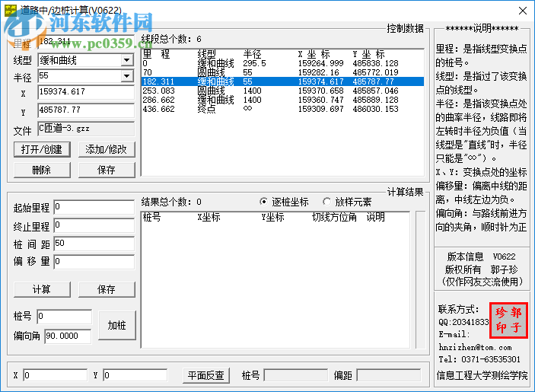Select the 放样元素 radio button

[x=326, y=202]
